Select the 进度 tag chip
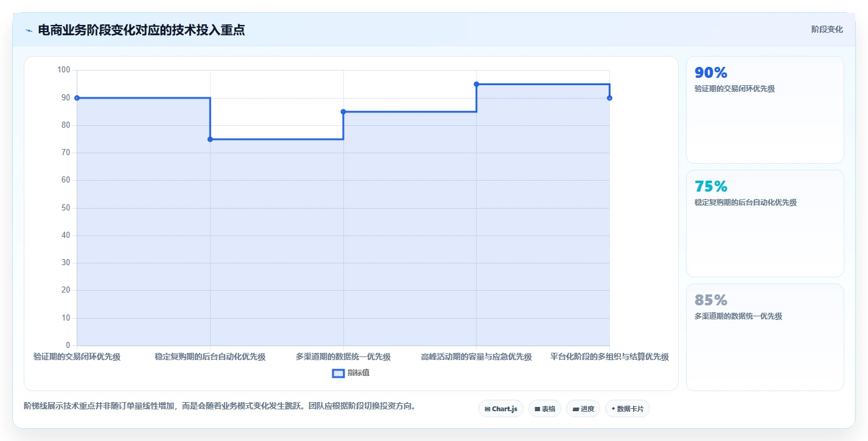 point(583,409)
